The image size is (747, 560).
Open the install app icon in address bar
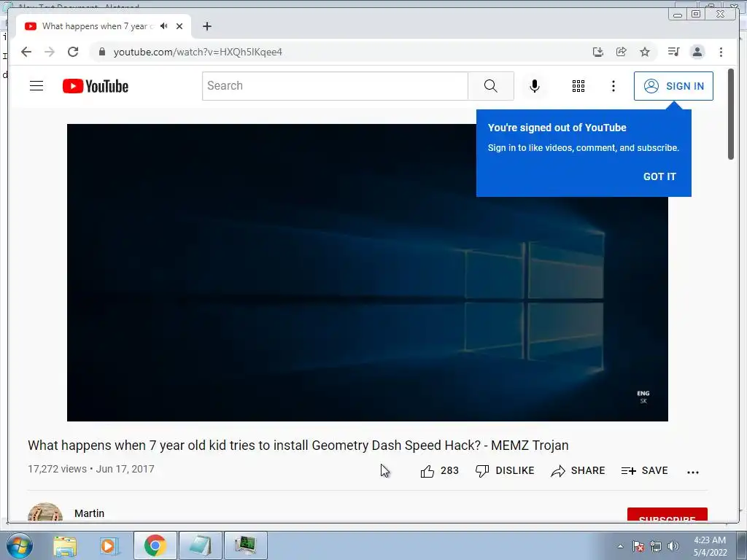click(598, 52)
